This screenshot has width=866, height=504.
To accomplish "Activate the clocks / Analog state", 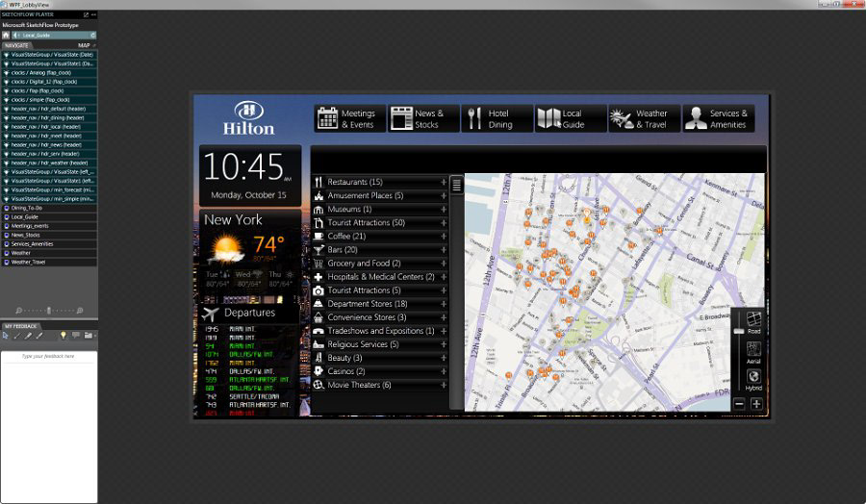I will click(49, 73).
